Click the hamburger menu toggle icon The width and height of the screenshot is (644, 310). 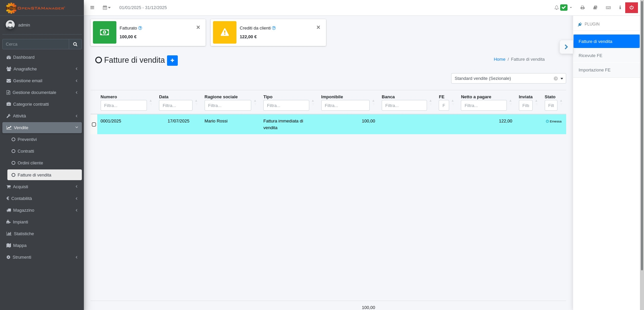click(x=92, y=8)
